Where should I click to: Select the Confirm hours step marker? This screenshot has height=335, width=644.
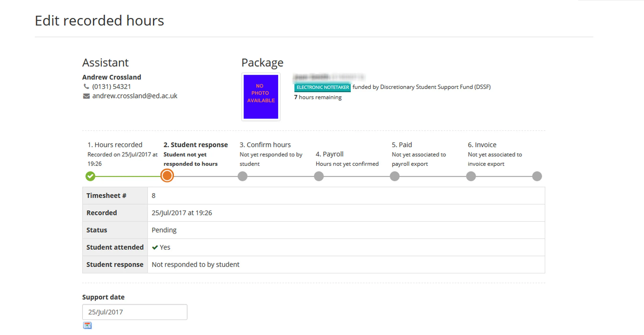(242, 176)
